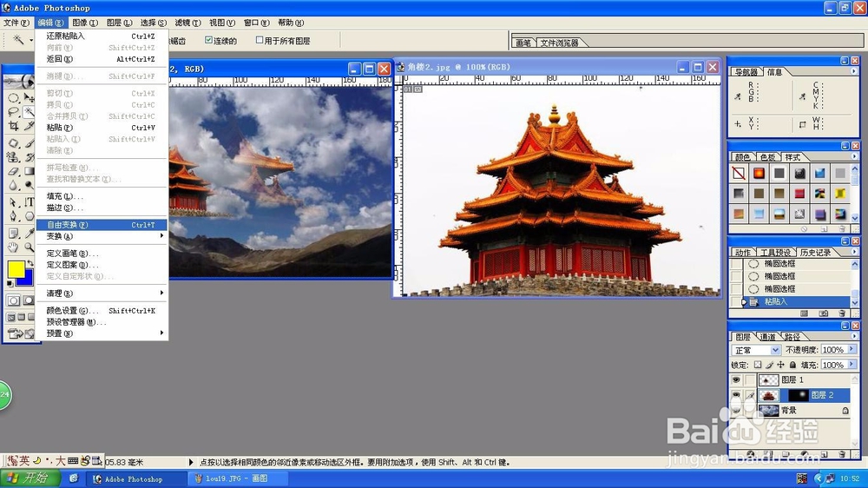The height and width of the screenshot is (488, 868).
Task: Switch to the 动作 (Actions) tab
Action: pos(743,253)
